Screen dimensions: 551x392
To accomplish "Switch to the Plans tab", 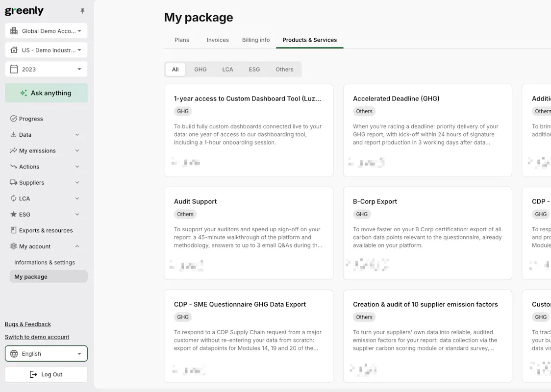I will pos(182,40).
